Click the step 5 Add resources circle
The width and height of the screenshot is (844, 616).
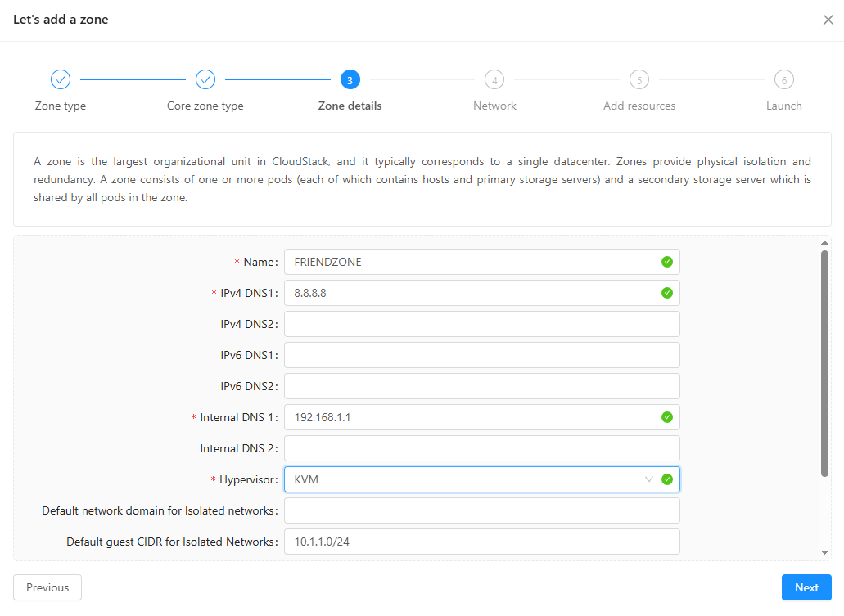click(x=639, y=79)
